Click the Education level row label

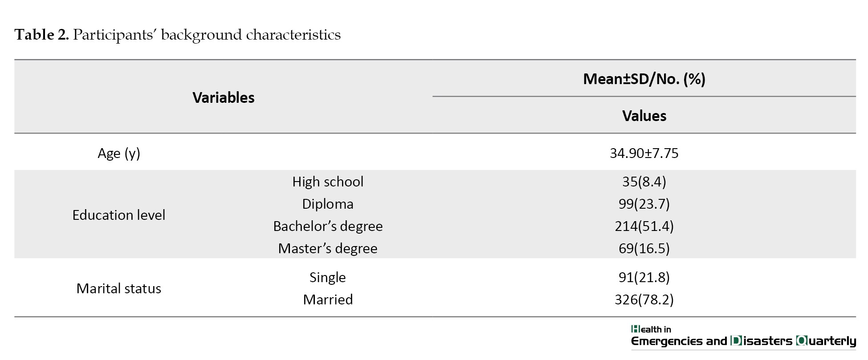coord(119,215)
